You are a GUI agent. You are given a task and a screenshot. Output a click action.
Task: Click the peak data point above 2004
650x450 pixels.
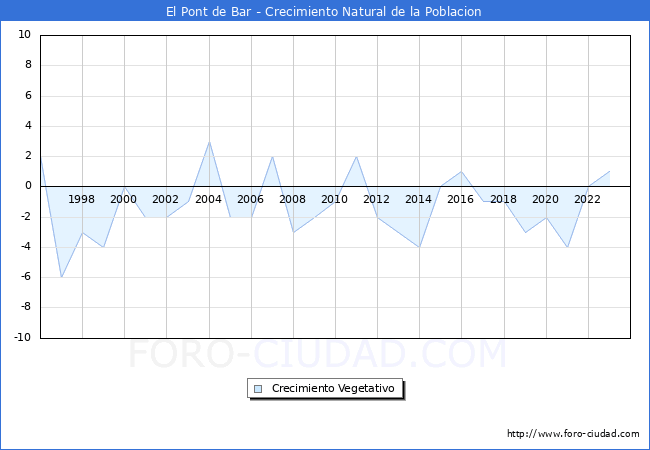(x=209, y=141)
